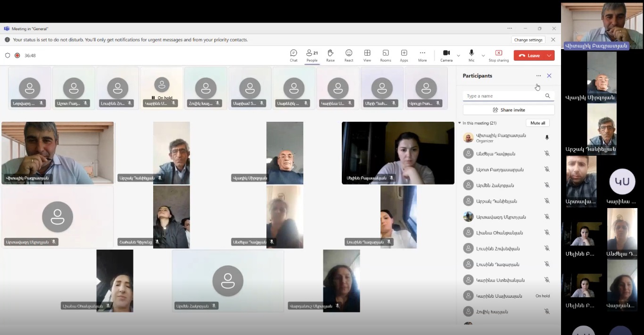
Task: Select Արմեն Հակոբյան's avatar tile in the grid
Action: [228, 281]
